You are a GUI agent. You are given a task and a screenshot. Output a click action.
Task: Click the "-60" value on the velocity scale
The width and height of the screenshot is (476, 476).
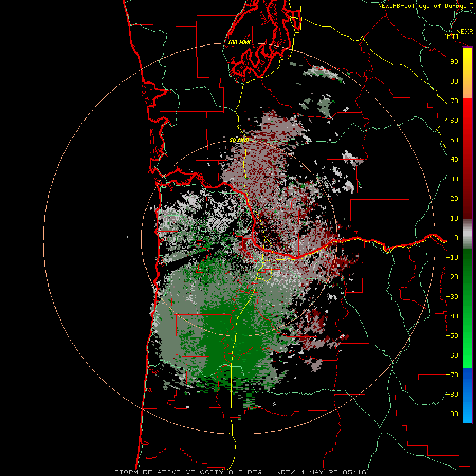pos(452,355)
